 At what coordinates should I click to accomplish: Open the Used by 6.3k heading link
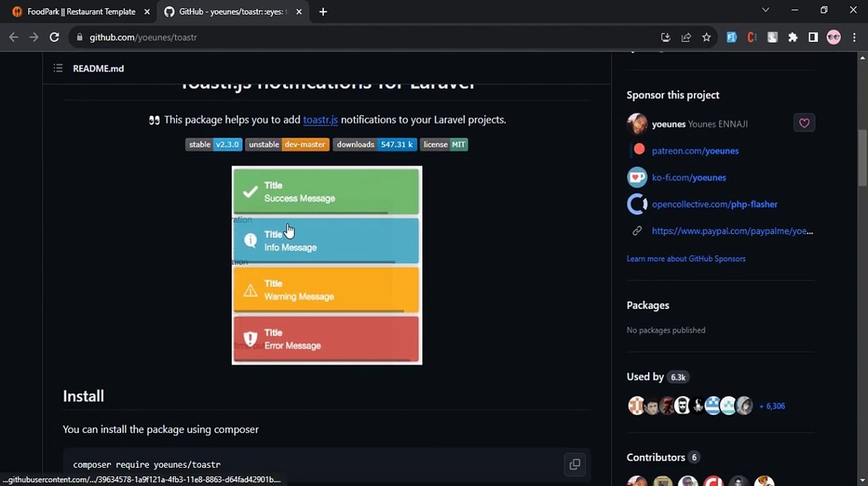tap(658, 377)
